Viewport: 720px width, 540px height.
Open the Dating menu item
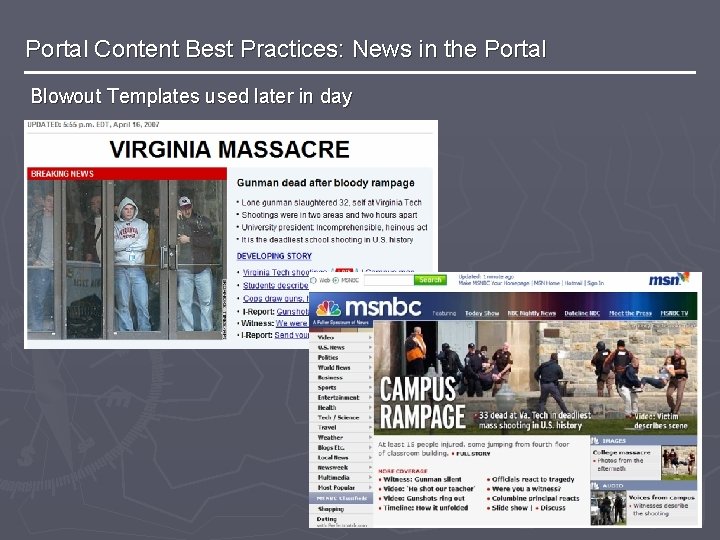coord(326,519)
